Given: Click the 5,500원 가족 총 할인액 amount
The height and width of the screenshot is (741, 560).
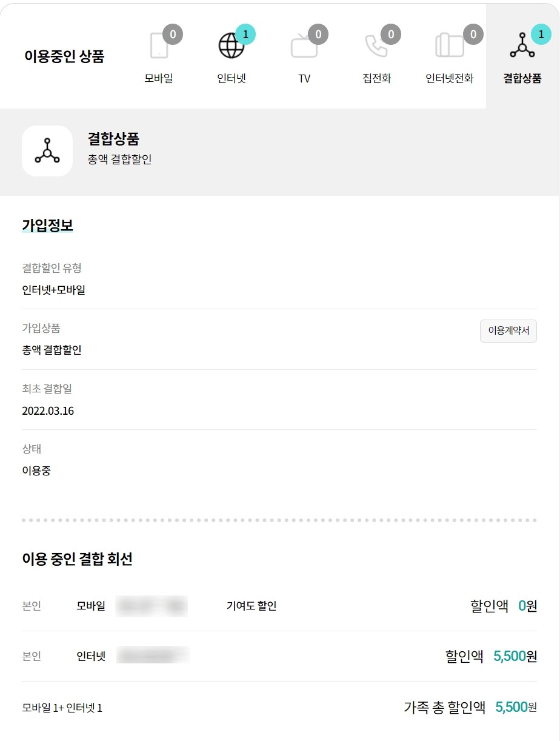Looking at the screenshot, I should pyautogui.click(x=516, y=707).
